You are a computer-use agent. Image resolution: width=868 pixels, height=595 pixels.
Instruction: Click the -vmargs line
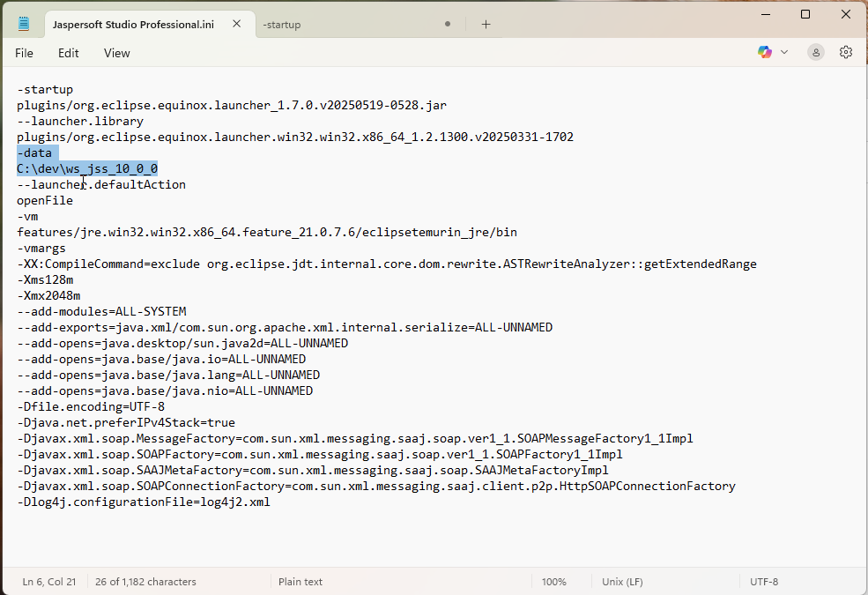click(41, 248)
